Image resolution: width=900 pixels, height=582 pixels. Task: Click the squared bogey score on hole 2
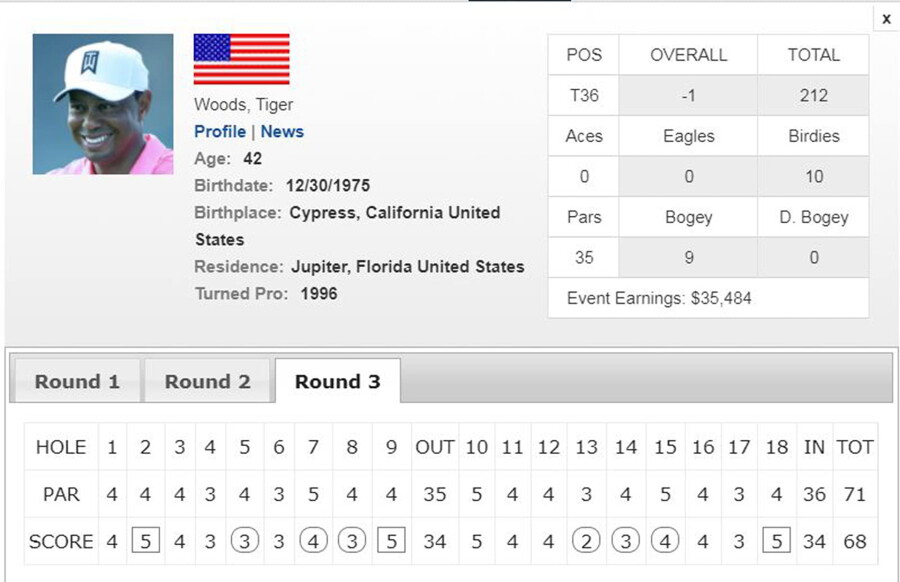point(146,541)
